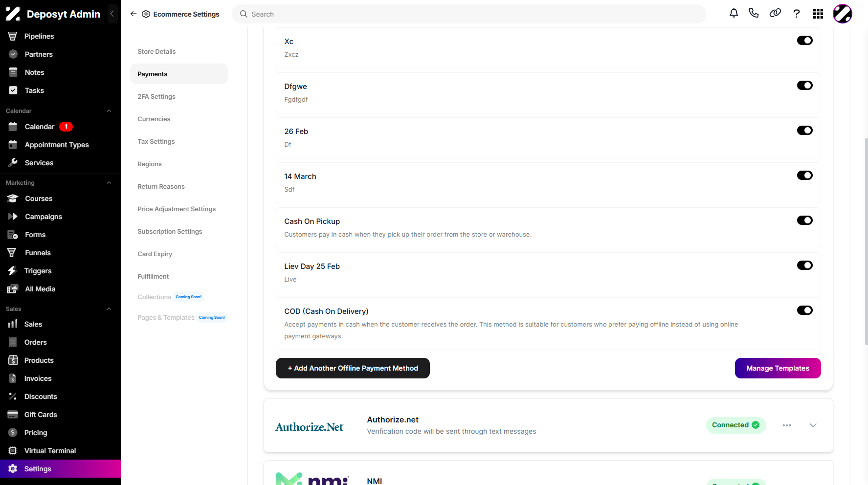Open the user profile avatar
Image resolution: width=868 pixels, height=485 pixels.
point(843,14)
